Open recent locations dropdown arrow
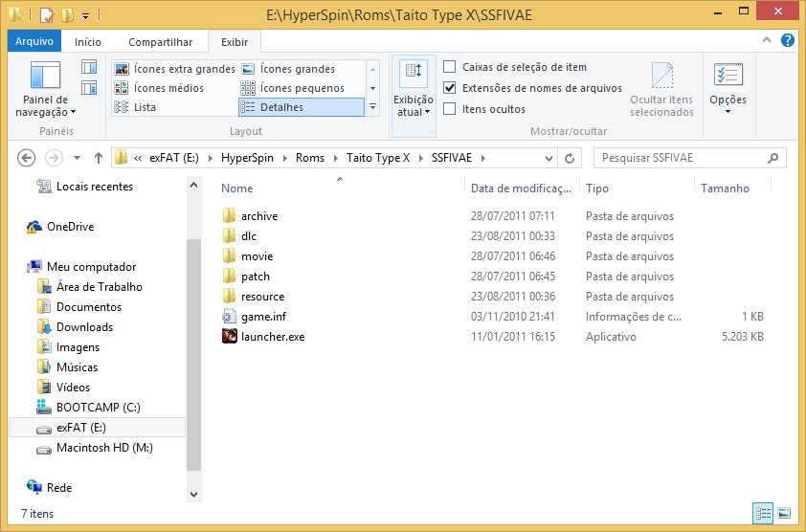806x532 pixels. point(77,158)
